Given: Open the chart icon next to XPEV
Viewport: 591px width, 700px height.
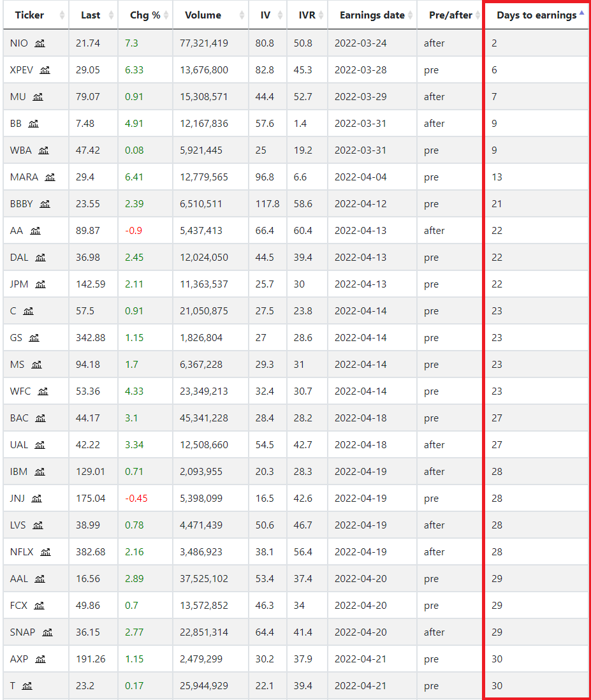Looking at the screenshot, I should tap(45, 70).
